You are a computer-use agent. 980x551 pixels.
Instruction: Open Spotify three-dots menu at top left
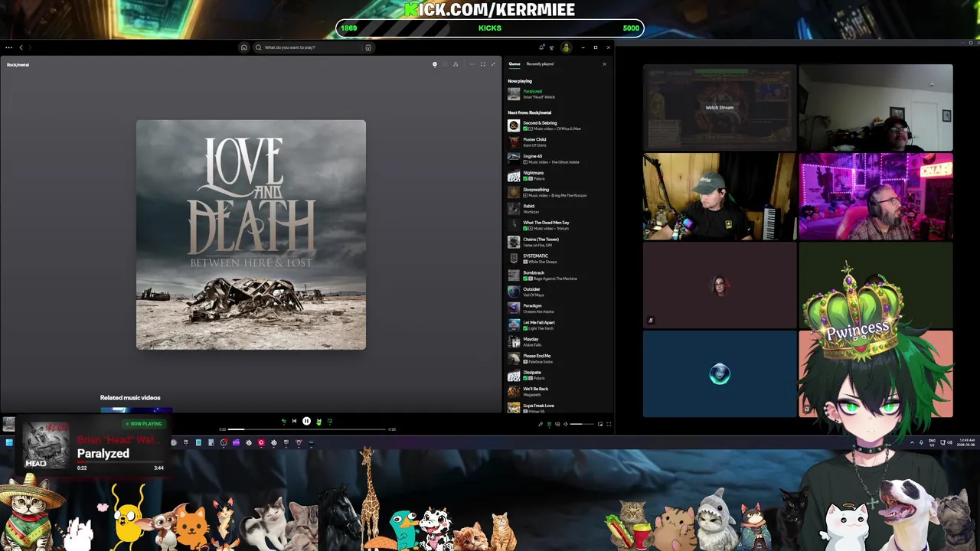pyautogui.click(x=9, y=47)
